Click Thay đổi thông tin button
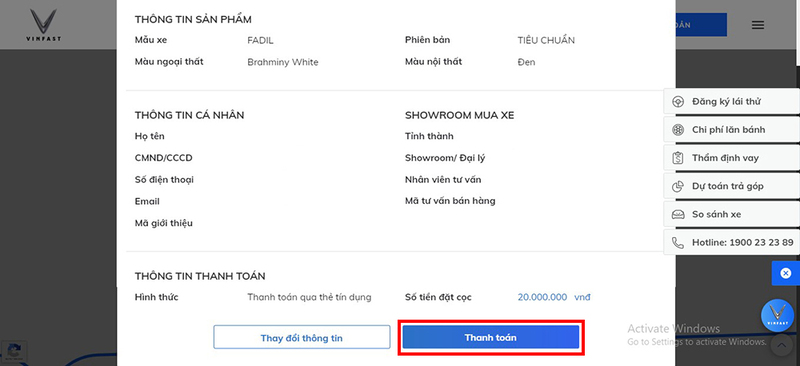This screenshot has height=366, width=800. pyautogui.click(x=302, y=337)
